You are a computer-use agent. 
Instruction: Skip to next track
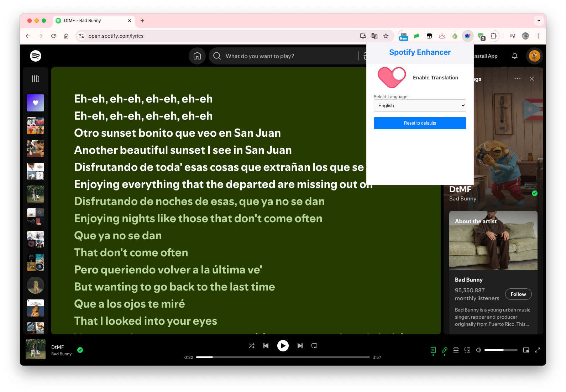point(300,346)
